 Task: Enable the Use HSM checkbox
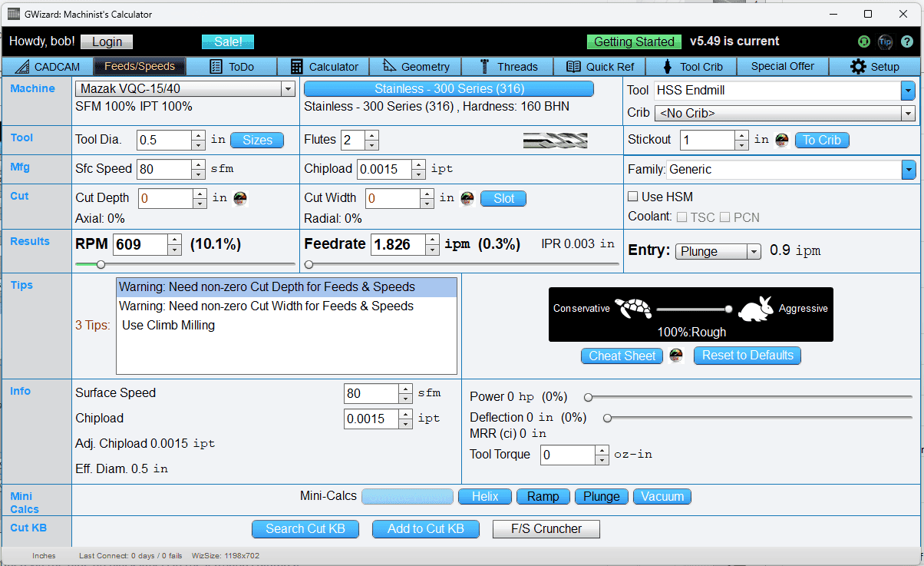click(632, 197)
